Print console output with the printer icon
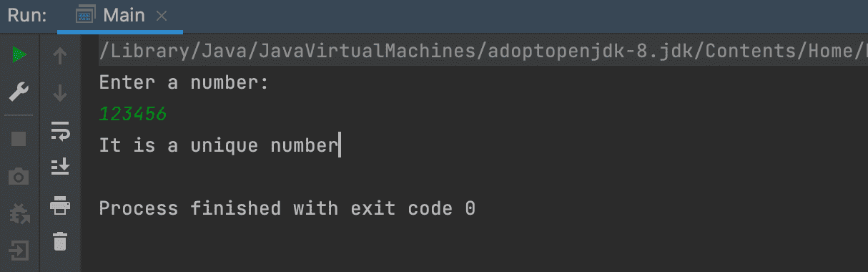The width and height of the screenshot is (868, 272). (61, 205)
